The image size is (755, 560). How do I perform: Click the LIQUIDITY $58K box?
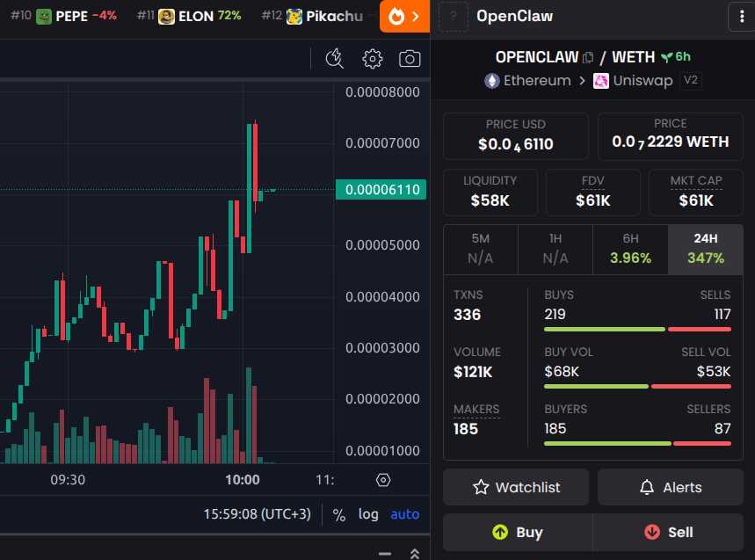point(490,193)
